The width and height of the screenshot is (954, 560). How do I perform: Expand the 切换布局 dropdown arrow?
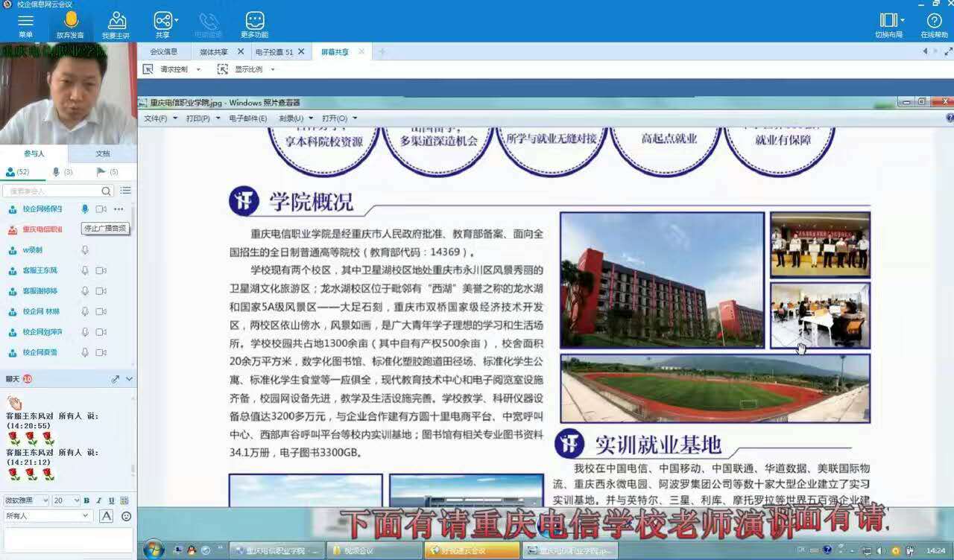(903, 20)
